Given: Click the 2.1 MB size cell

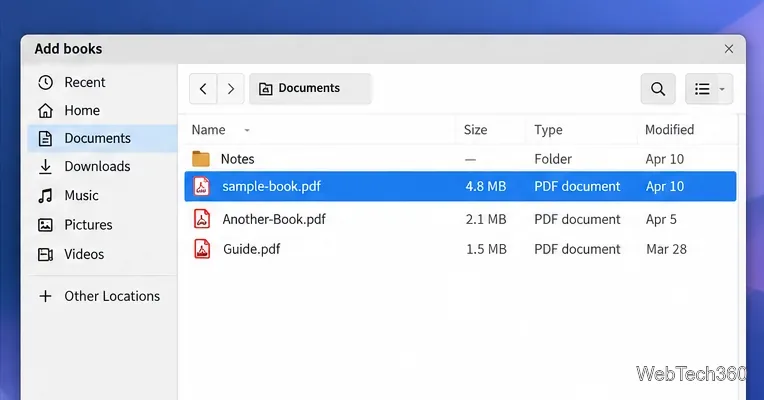Looking at the screenshot, I should coord(486,219).
